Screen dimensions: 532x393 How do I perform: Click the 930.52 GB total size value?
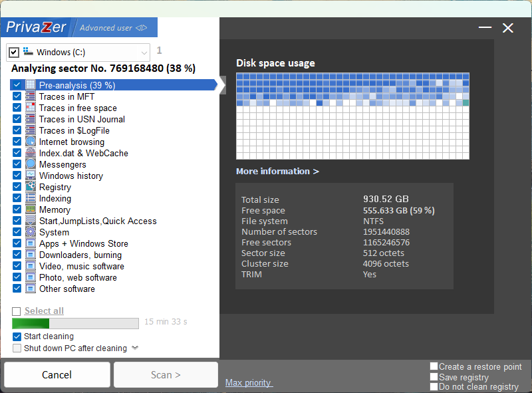pos(386,199)
